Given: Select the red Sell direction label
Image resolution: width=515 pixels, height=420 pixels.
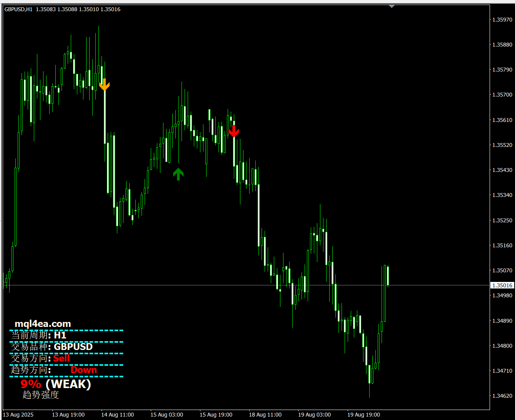Looking at the screenshot, I should [62, 358].
